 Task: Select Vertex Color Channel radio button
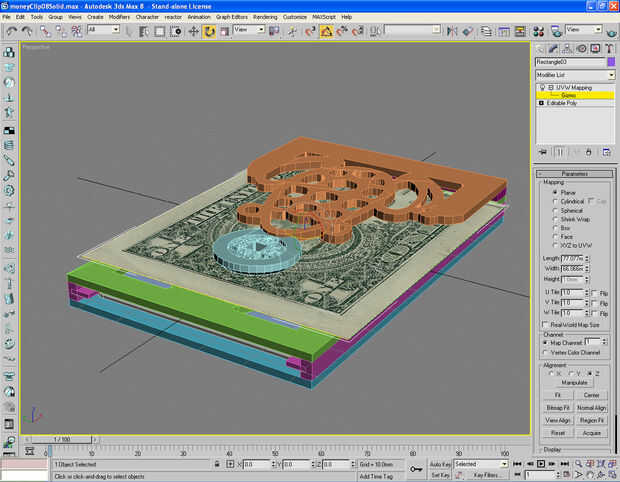(x=546, y=352)
